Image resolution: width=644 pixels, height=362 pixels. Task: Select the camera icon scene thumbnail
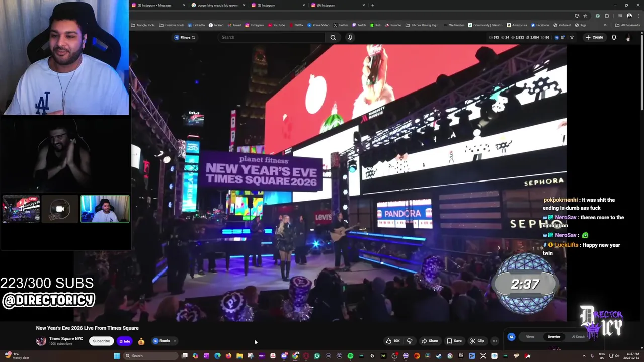pyautogui.click(x=60, y=209)
